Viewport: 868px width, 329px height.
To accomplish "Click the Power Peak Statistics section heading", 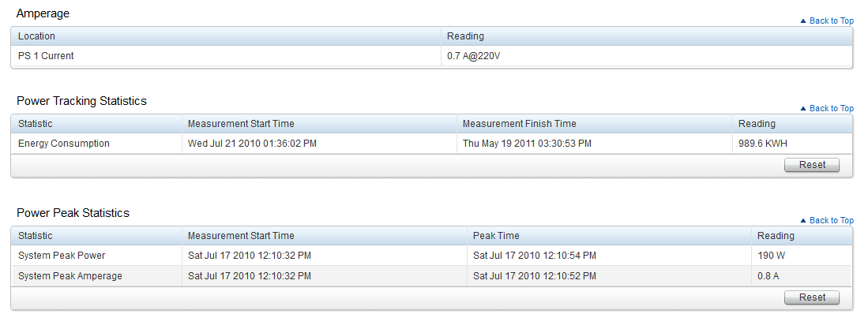I will click(73, 213).
